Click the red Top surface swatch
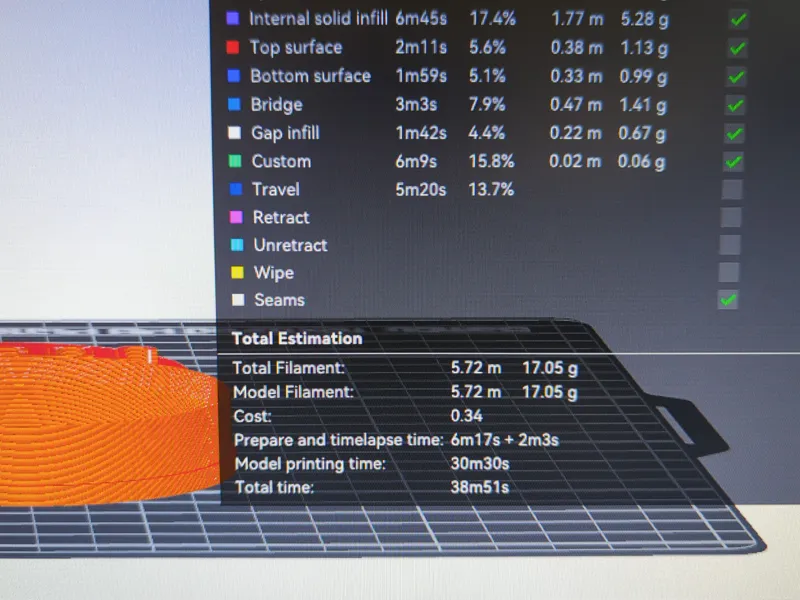 [x=233, y=47]
